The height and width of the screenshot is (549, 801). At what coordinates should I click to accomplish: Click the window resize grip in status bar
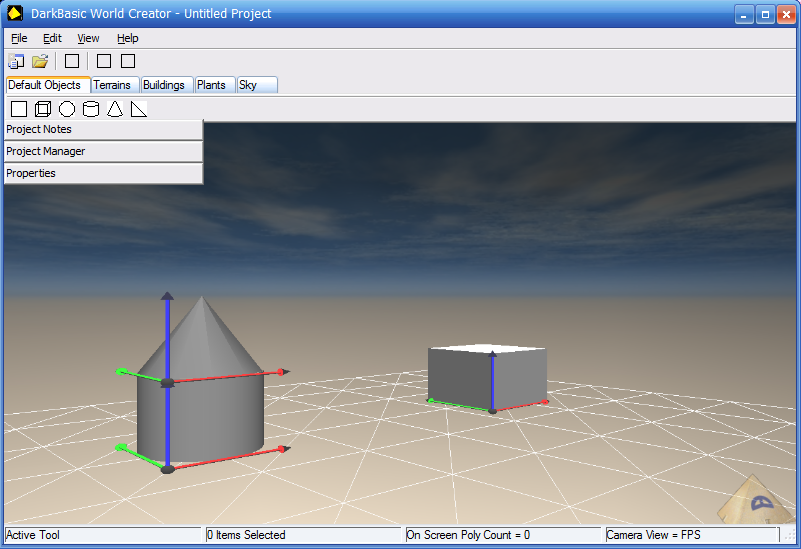pos(791,536)
